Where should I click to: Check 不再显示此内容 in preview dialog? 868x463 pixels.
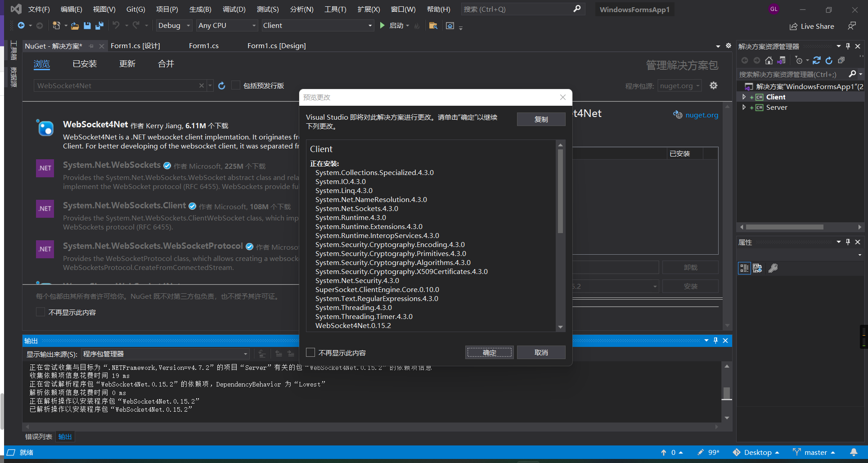click(x=310, y=352)
